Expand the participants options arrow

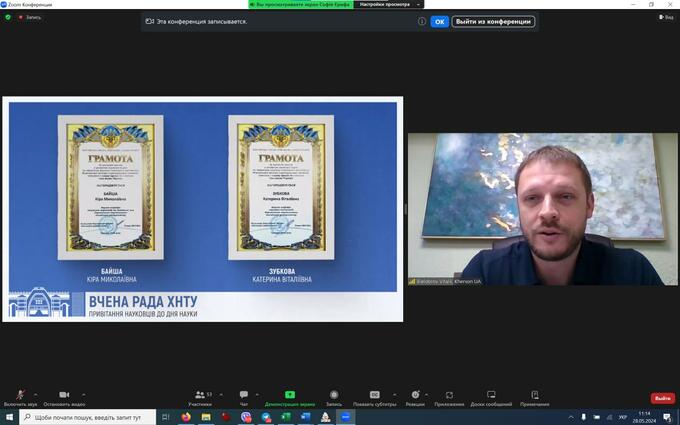[x=221, y=395]
